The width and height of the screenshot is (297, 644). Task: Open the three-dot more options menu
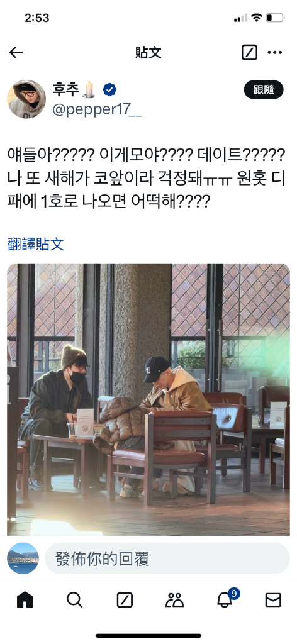(x=275, y=52)
